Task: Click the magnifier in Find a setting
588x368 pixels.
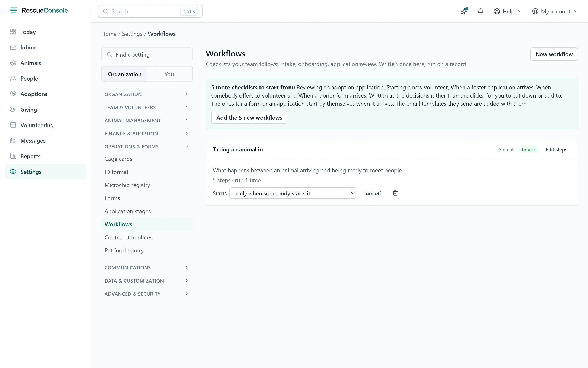Action: coord(110,55)
